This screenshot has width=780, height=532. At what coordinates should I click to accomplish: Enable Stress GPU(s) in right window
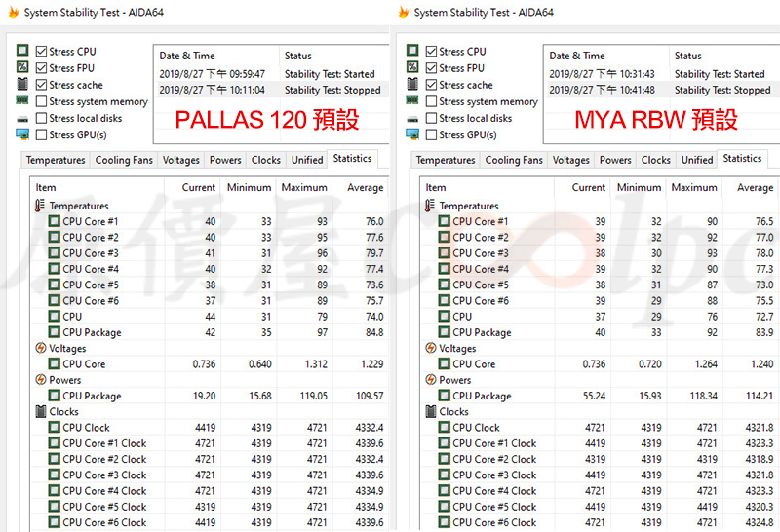(431, 134)
